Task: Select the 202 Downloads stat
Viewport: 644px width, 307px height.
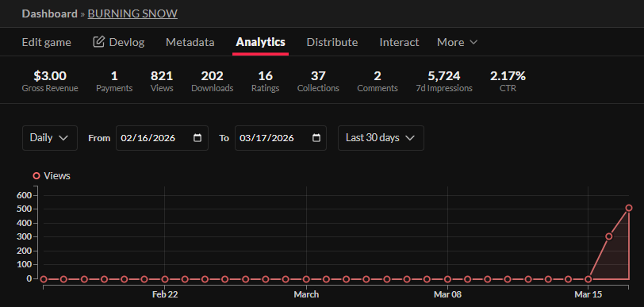Action: pyautogui.click(x=213, y=82)
